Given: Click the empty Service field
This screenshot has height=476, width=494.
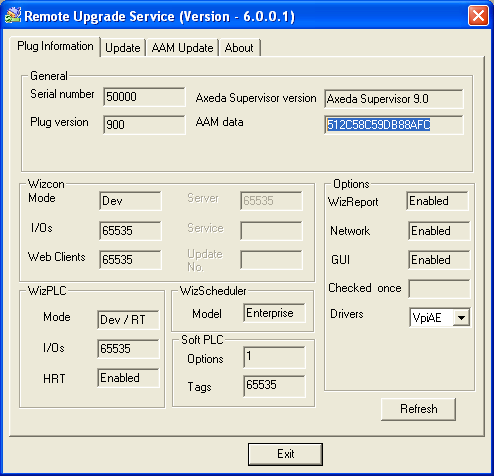Looking at the screenshot, I should click(271, 231).
